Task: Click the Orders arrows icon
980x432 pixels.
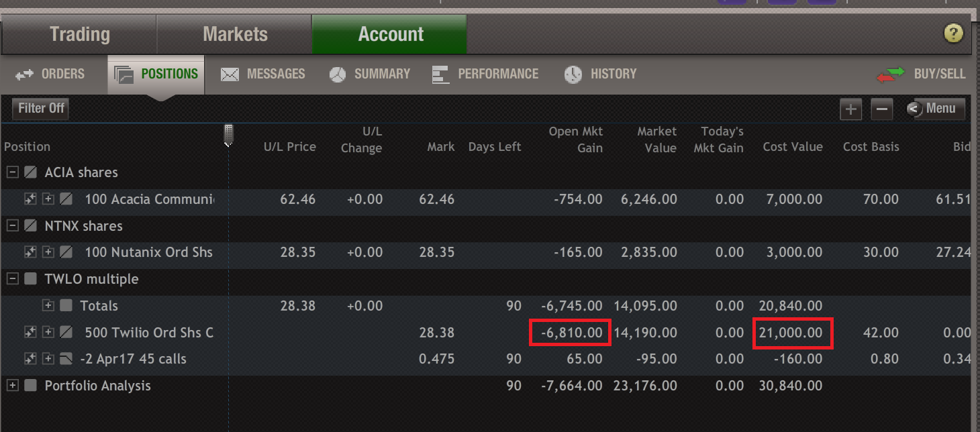Action: [x=25, y=74]
